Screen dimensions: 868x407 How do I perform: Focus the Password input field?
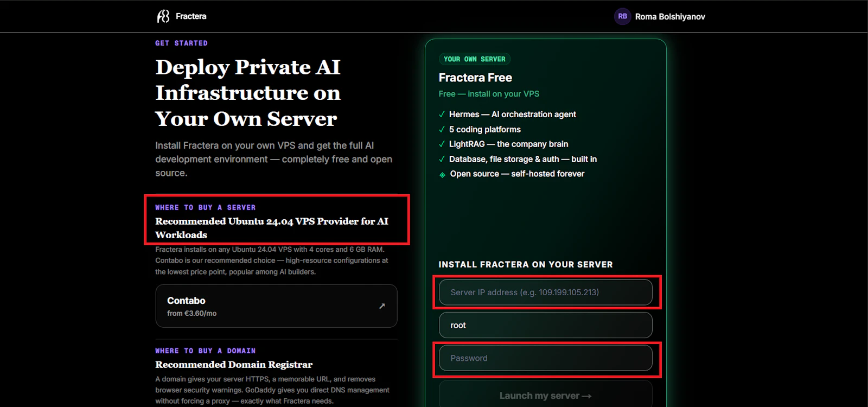click(x=545, y=358)
